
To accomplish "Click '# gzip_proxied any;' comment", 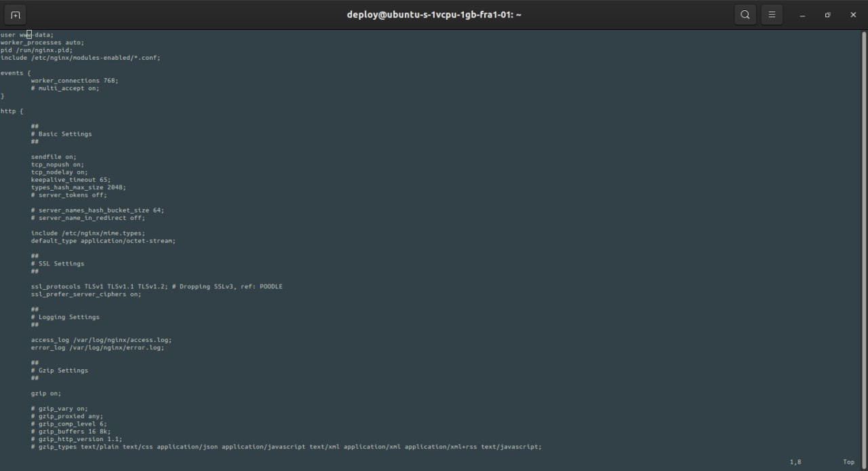I will 67,416.
